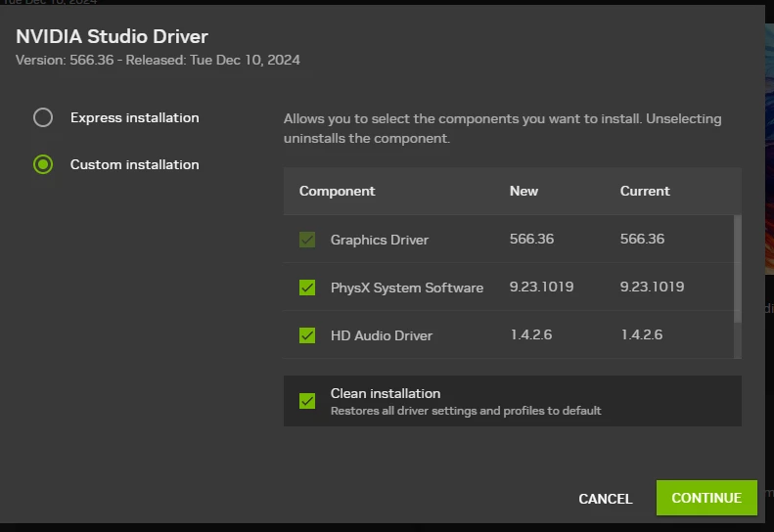The height and width of the screenshot is (532, 774).
Task: Click Graphics Driver new version 566.36
Action: tap(531, 239)
